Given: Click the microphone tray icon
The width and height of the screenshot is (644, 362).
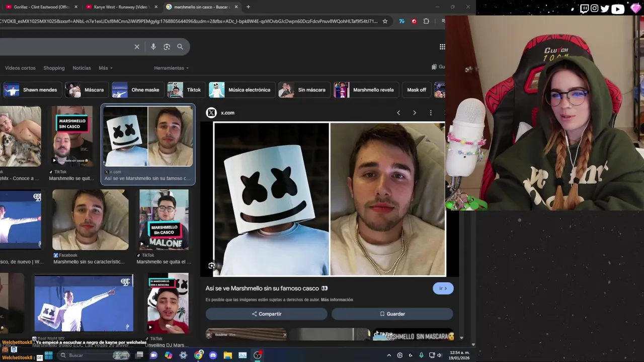Looking at the screenshot, I should click(x=421, y=355).
